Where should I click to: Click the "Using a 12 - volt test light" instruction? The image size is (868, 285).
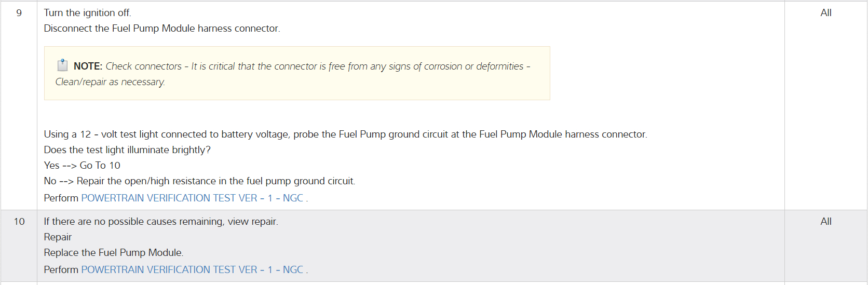tap(345, 134)
